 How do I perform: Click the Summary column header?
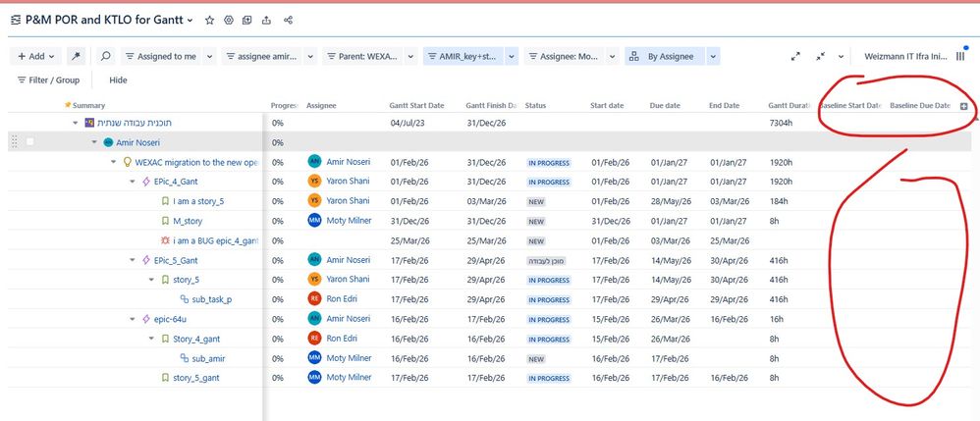88,106
